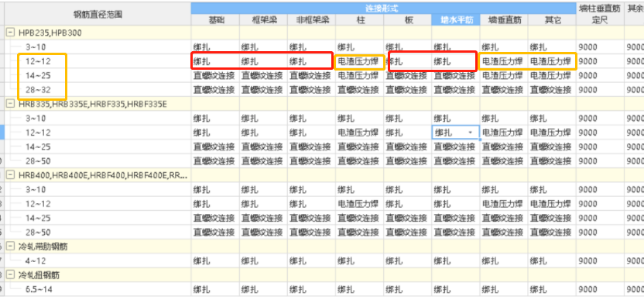Collapse the HPB235,HPB300 group
The width and height of the screenshot is (644, 300).
pyautogui.click(x=11, y=33)
